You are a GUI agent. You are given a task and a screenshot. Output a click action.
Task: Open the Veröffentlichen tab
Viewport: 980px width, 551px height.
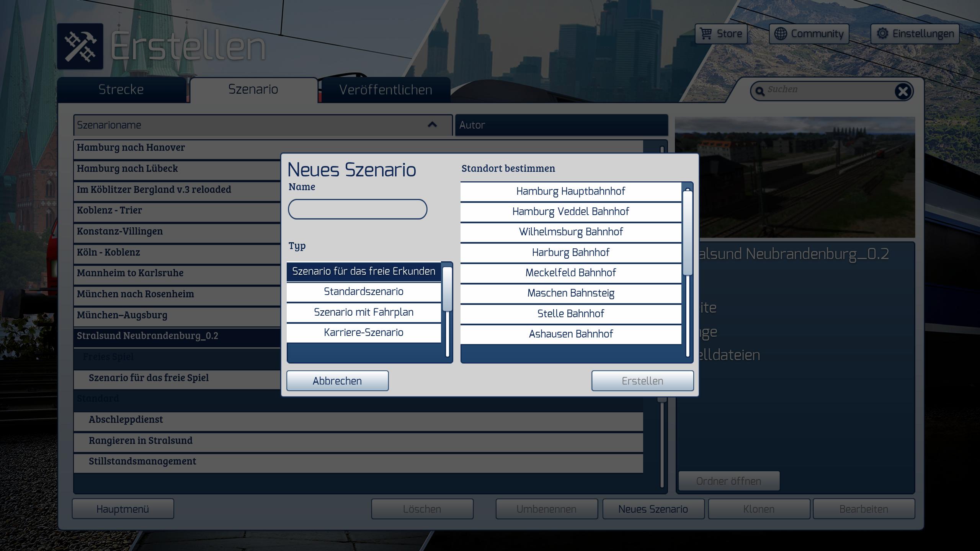(385, 90)
